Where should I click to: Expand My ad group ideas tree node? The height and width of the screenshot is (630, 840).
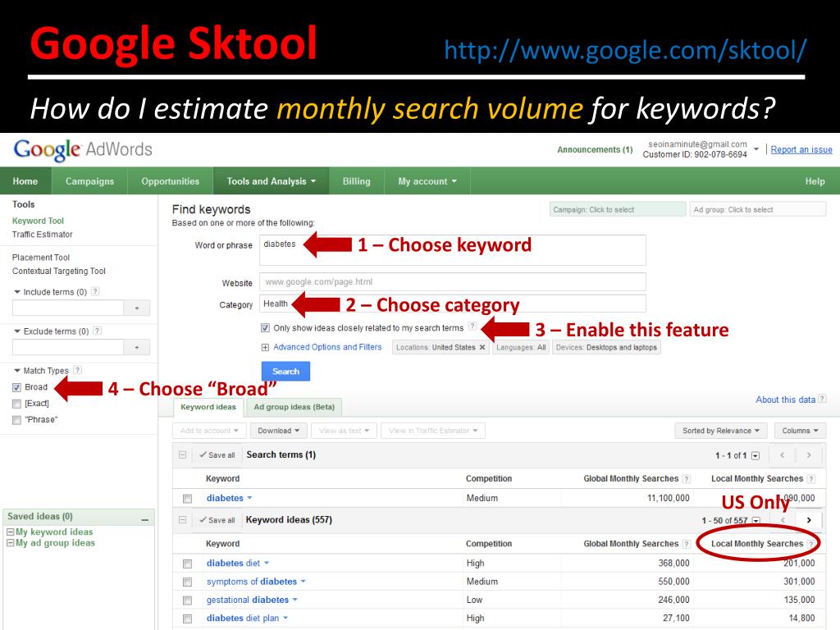click(x=10, y=543)
